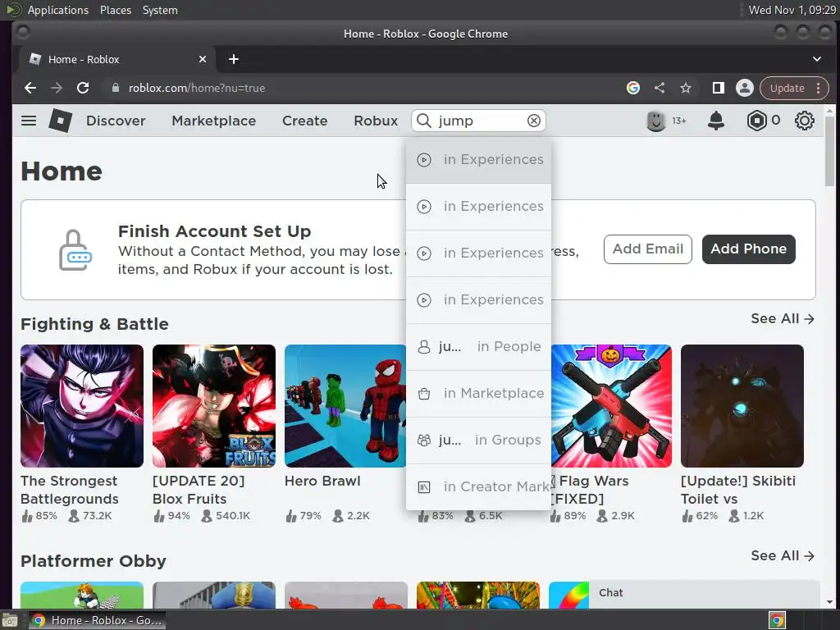Choose the 'in People' search suggestion
This screenshot has width=840, height=630.
coord(478,347)
